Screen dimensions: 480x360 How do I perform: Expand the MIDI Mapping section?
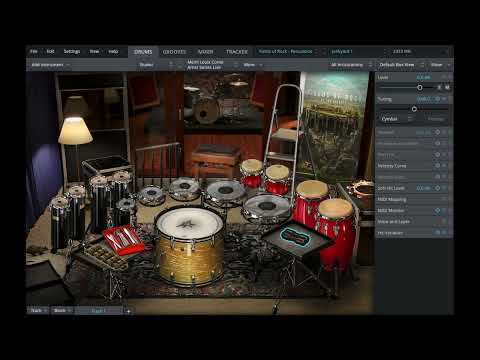pos(414,199)
